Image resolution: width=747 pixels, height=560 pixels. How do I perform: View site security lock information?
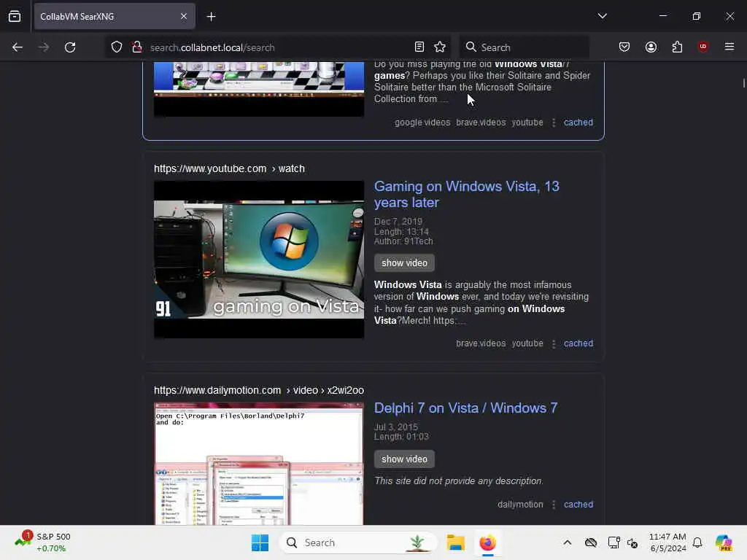(137, 47)
